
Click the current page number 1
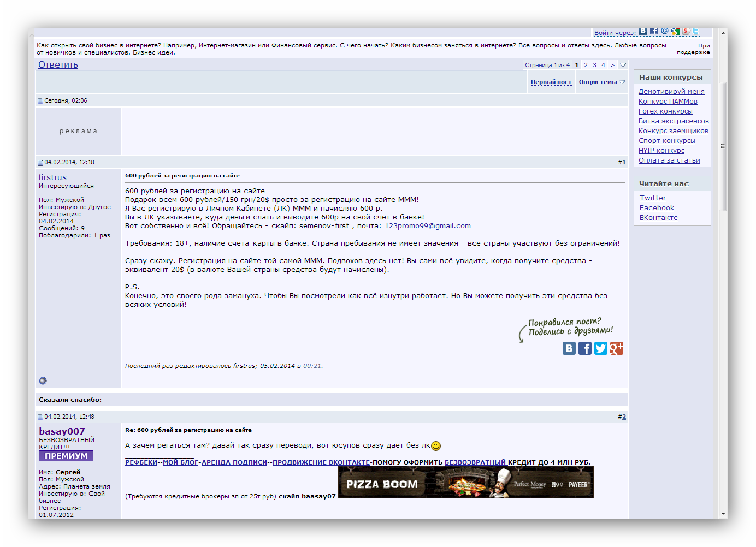click(x=577, y=65)
